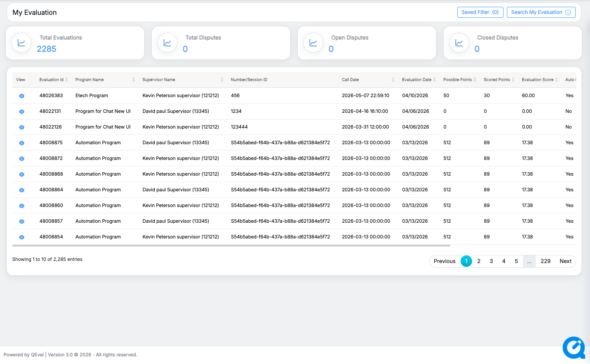This screenshot has height=364, width=590.
Task: View evaluation 48008854 eye icon
Action: [22, 237]
